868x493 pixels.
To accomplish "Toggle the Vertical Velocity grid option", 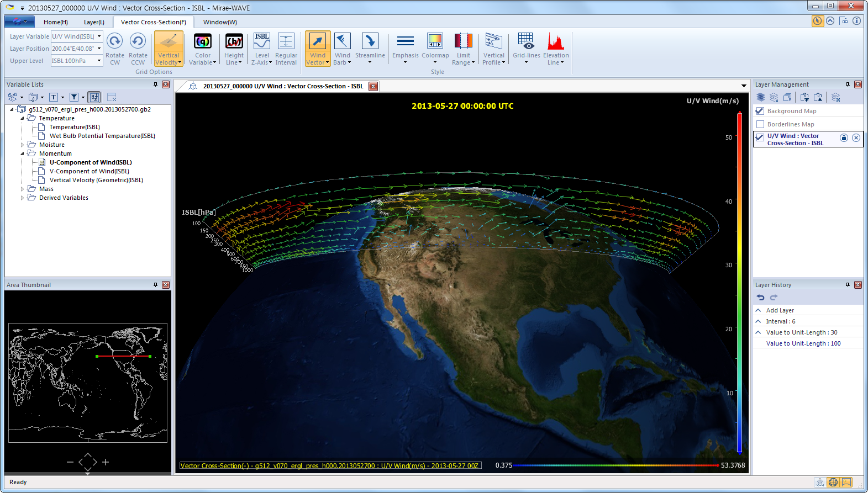I will tap(169, 49).
